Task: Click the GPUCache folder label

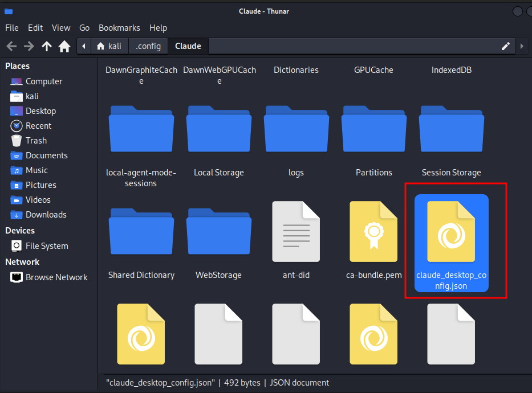Action: click(373, 70)
